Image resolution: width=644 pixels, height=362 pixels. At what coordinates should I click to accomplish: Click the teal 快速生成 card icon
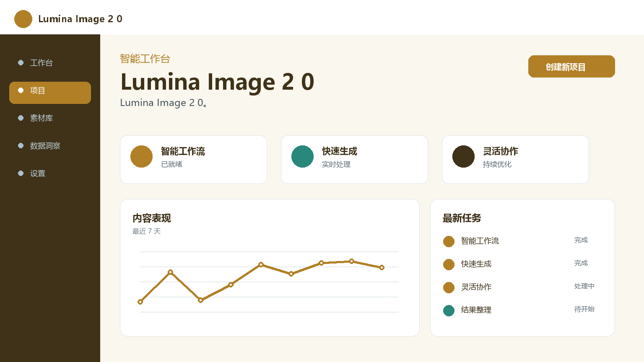pos(302,156)
